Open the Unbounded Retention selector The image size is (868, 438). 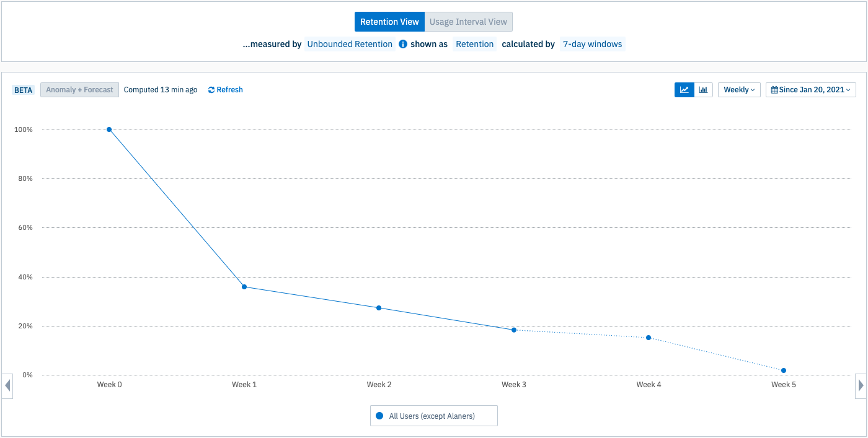pyautogui.click(x=350, y=44)
